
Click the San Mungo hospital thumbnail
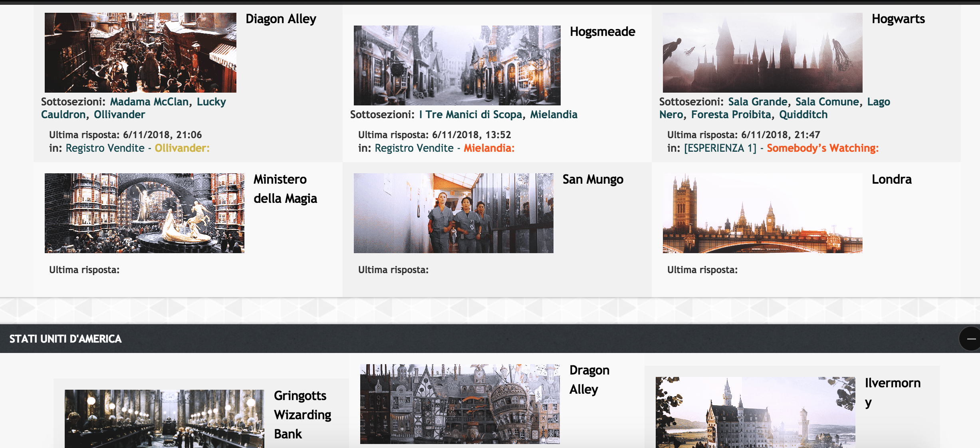point(454,213)
